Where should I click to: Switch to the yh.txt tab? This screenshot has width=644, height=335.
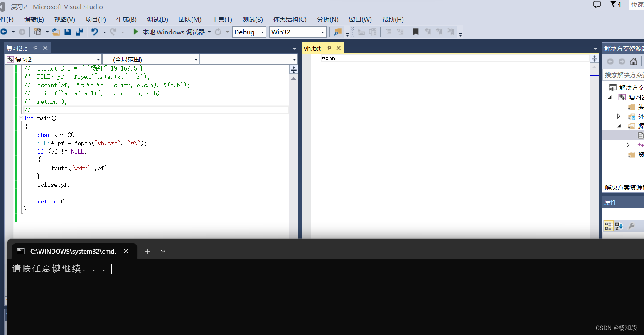pyautogui.click(x=312, y=48)
